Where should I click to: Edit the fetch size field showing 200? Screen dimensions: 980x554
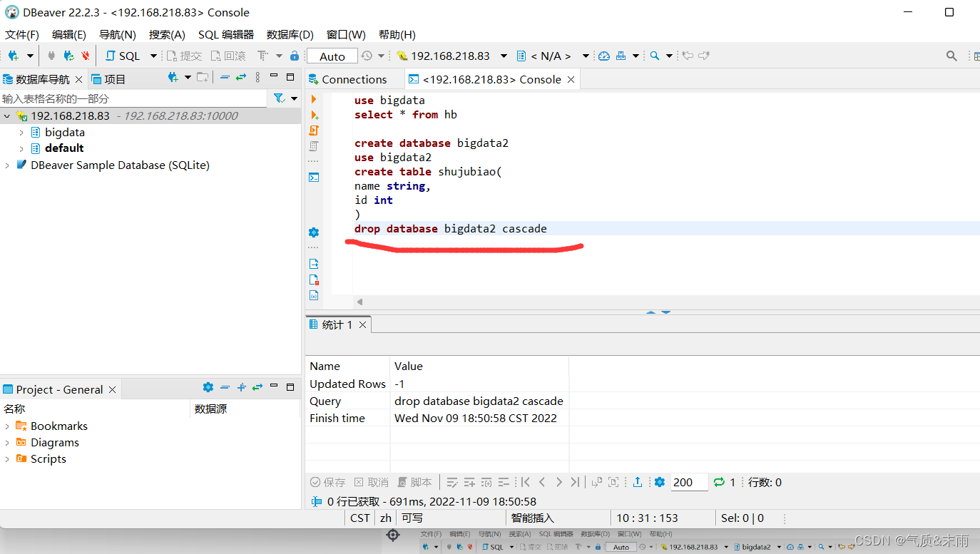[689, 482]
